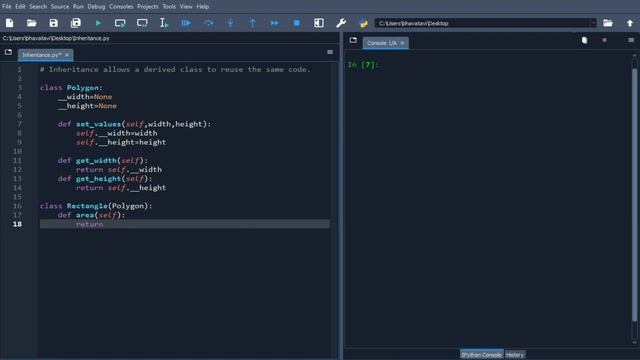Screen dimensions: 640x360
Task: Open PYTHONPATH manager python icon
Action: tap(363, 23)
